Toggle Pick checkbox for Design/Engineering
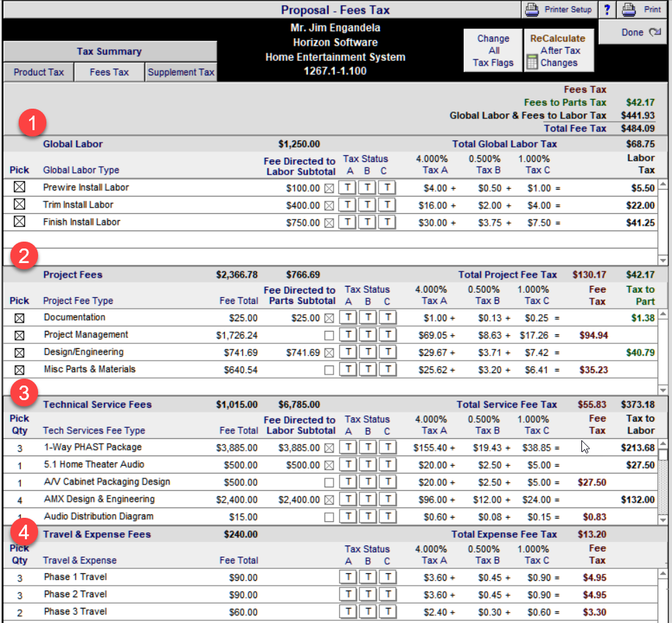The height and width of the screenshot is (623, 672). tap(19, 353)
